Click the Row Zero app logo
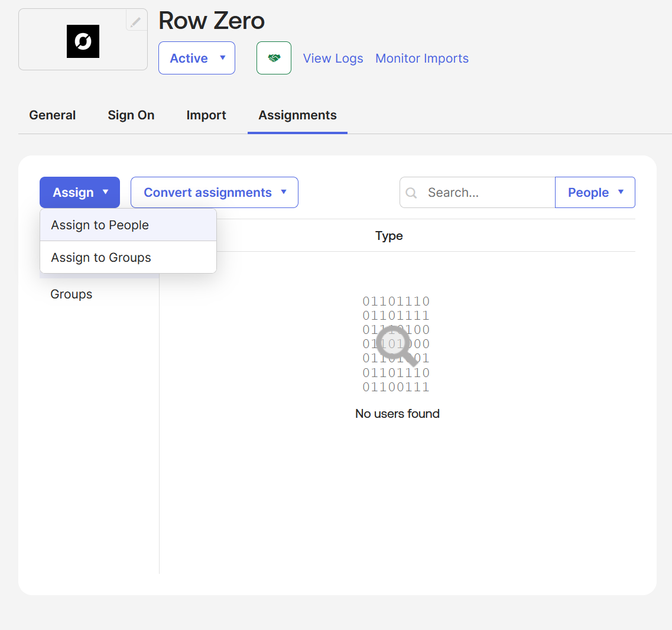 click(83, 41)
